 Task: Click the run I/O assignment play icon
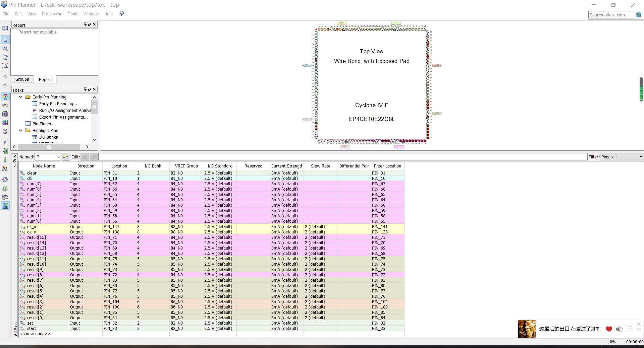click(x=5, y=197)
